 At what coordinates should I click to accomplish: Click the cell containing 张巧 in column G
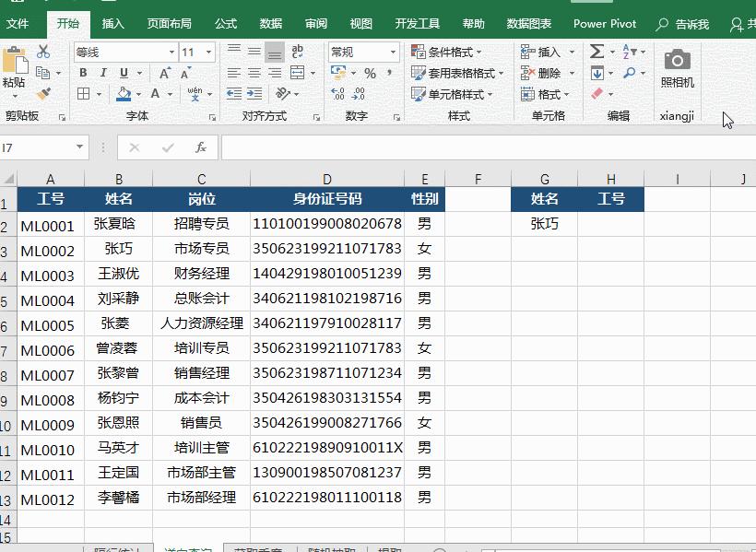click(x=544, y=223)
